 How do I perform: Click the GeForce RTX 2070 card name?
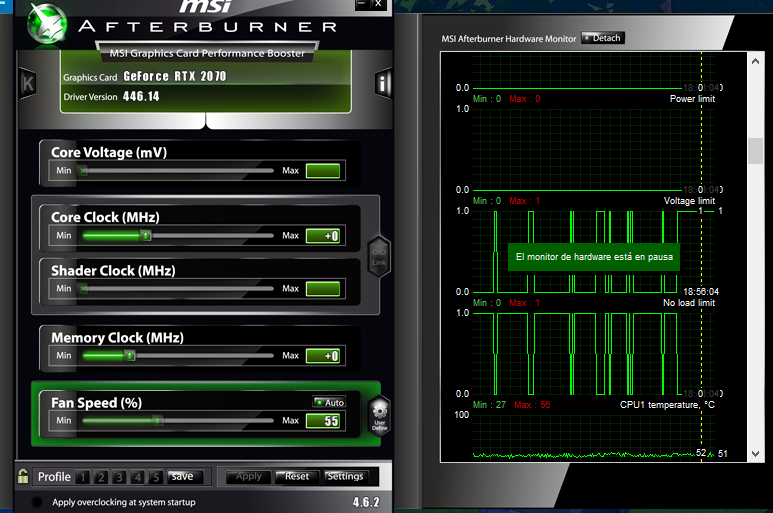[175, 76]
